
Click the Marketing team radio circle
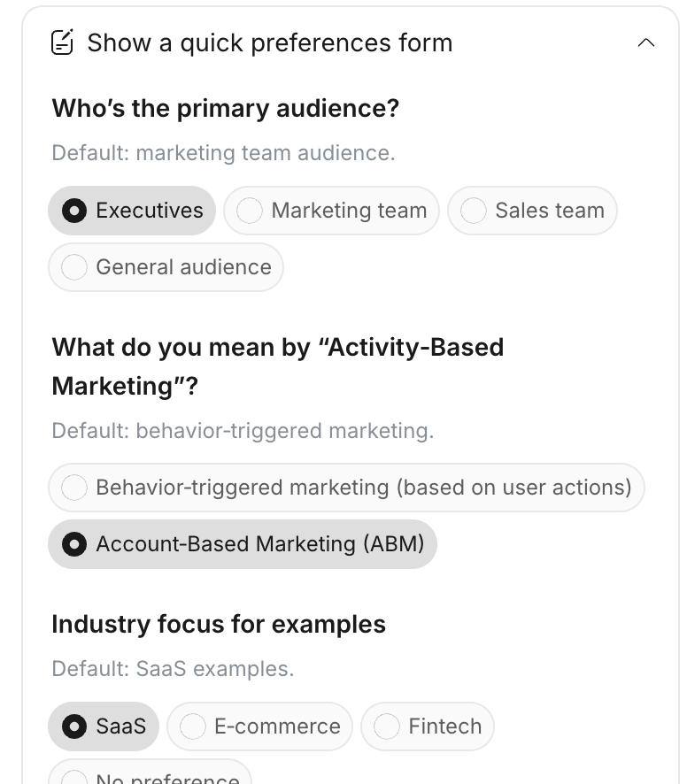click(250, 211)
